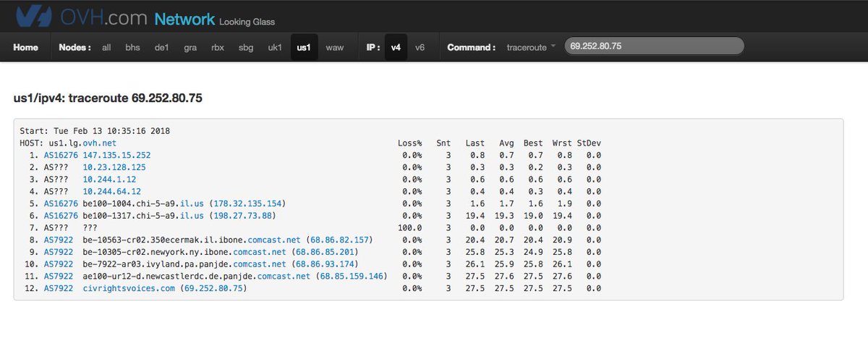The height and width of the screenshot is (349, 868).
Task: Open the Home page
Action: [x=25, y=47]
